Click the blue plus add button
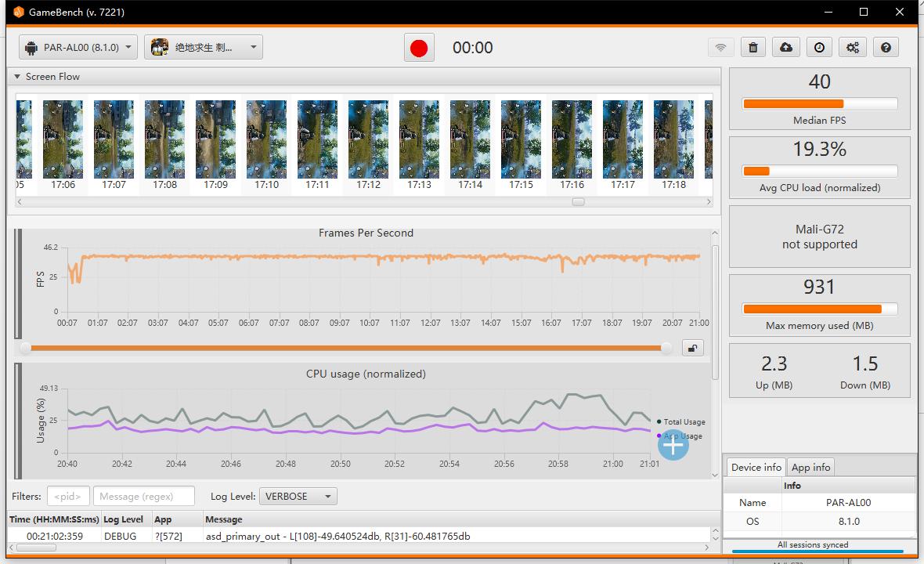The width and height of the screenshot is (924, 564). [x=673, y=444]
